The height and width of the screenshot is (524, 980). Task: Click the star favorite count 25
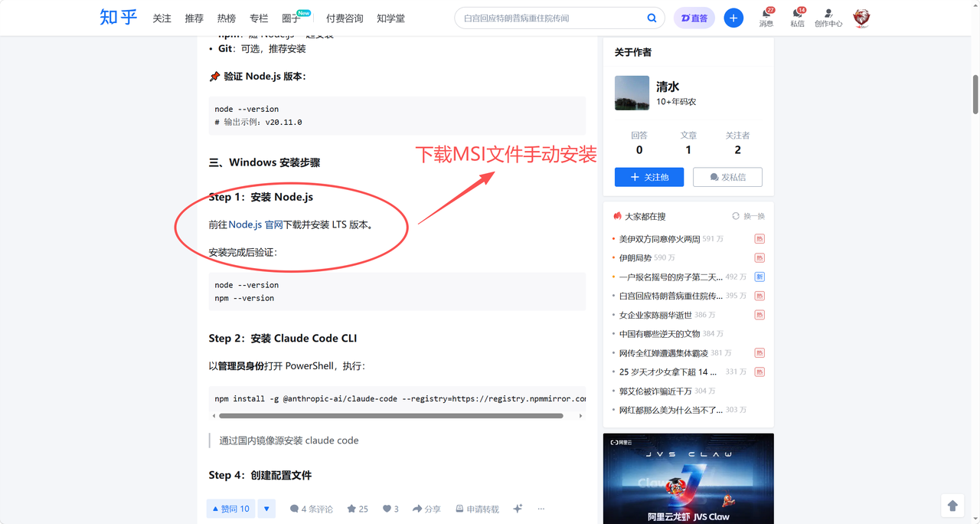358,509
